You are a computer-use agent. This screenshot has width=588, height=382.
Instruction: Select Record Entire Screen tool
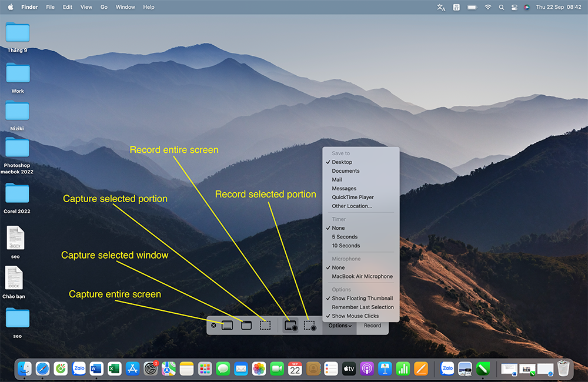pos(290,326)
